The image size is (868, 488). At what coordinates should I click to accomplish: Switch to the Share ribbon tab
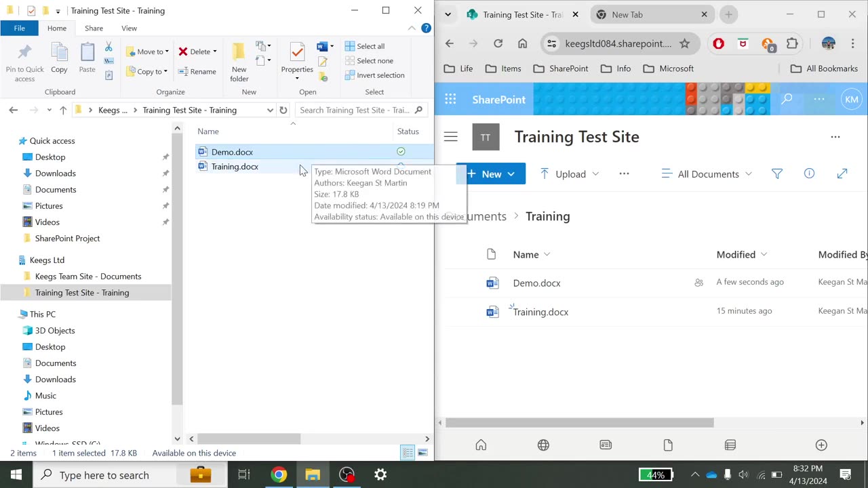coord(94,28)
